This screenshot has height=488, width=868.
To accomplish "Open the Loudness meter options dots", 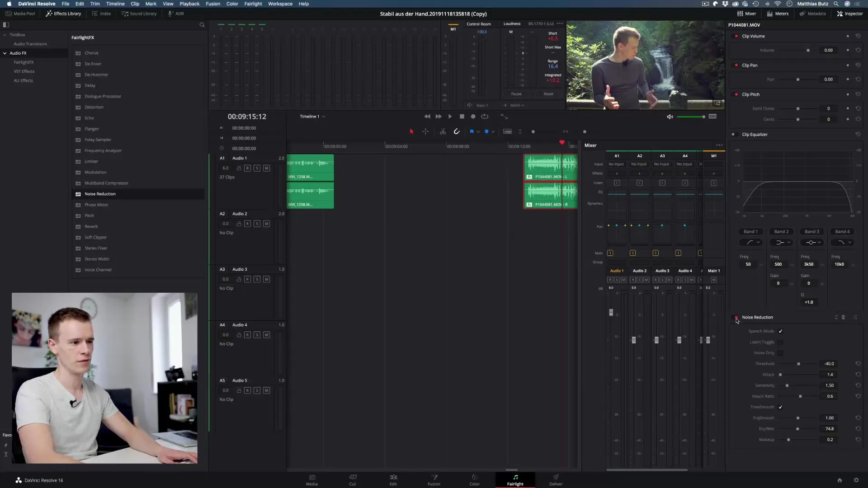I will coord(560,23).
